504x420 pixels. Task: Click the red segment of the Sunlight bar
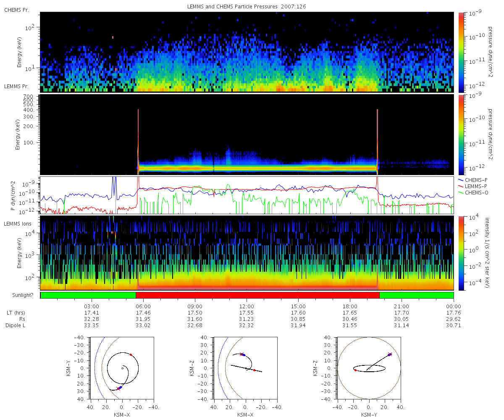[257, 295]
